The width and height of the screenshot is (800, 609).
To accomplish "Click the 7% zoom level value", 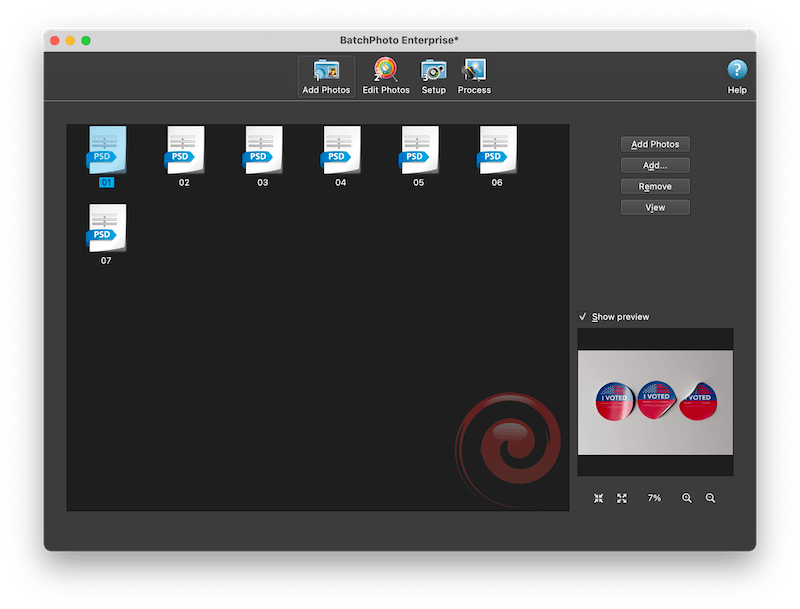I will coord(654,498).
